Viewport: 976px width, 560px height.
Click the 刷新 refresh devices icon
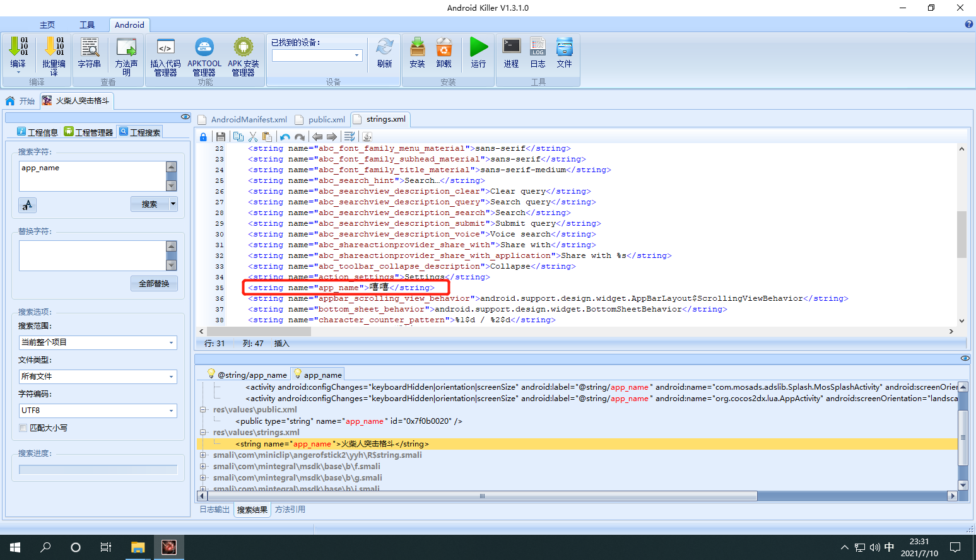(384, 52)
